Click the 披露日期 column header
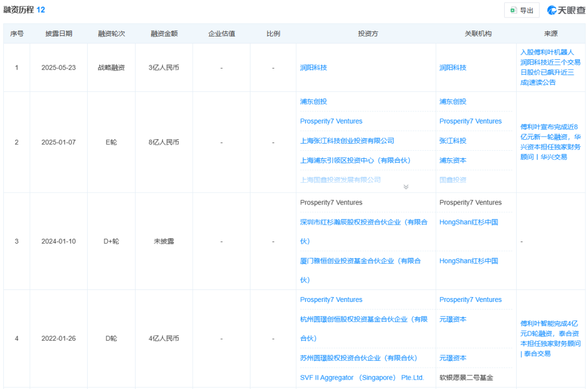The height and width of the screenshot is (389, 588). [x=58, y=34]
